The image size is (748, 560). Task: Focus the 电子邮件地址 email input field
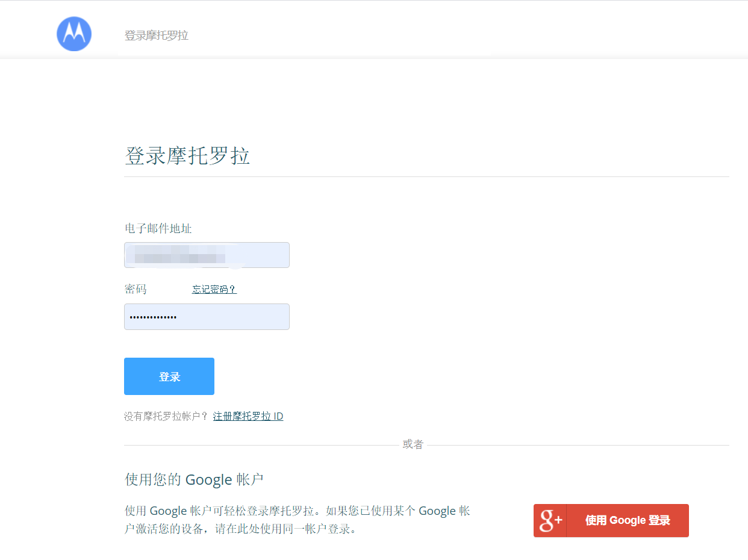(x=207, y=255)
